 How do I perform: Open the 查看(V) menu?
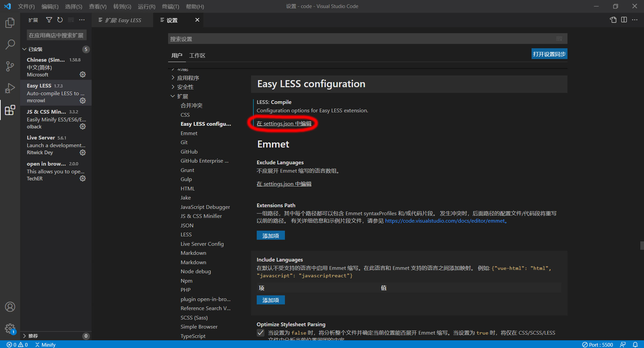[98, 6]
